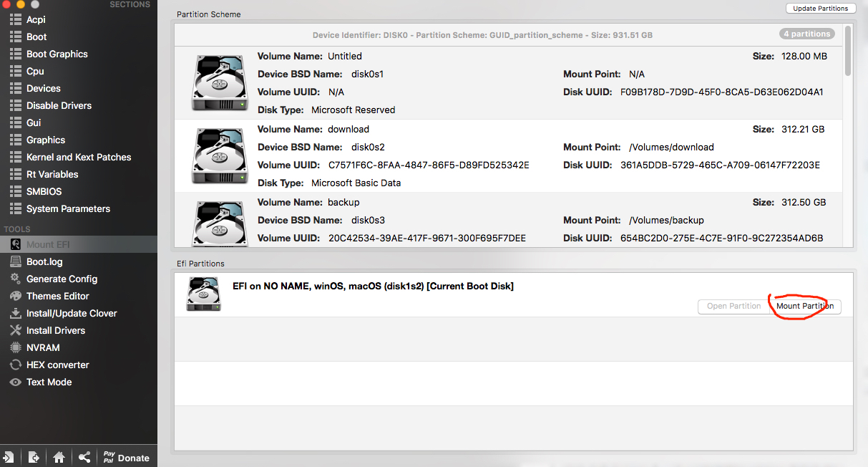Switch to Text Mode
The width and height of the screenshot is (868, 467).
click(x=49, y=382)
